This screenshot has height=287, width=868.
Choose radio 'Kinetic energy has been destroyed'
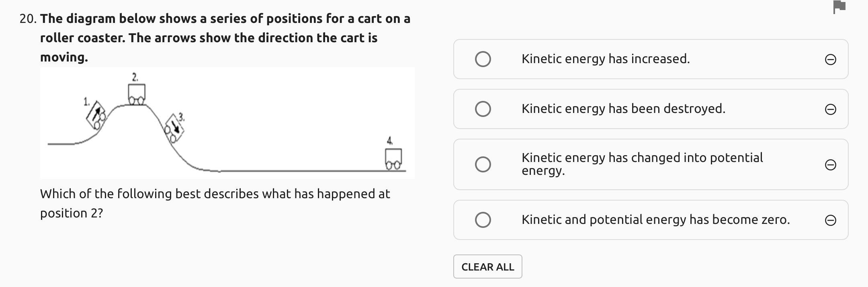(x=483, y=109)
